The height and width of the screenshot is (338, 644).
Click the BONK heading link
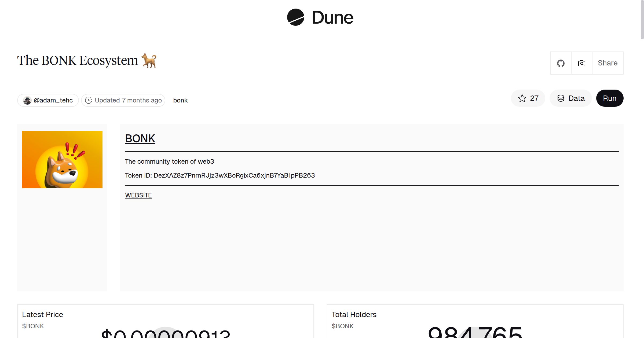[x=140, y=138]
